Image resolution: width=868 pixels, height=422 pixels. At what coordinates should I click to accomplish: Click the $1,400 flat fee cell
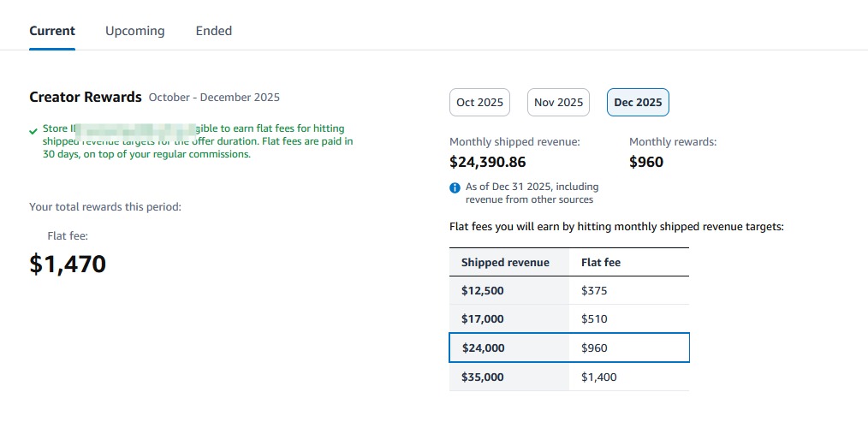tap(598, 377)
